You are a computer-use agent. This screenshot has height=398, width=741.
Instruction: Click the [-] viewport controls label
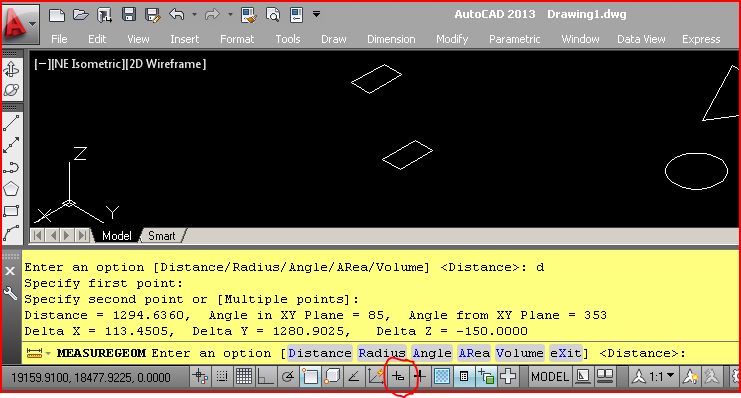(41, 64)
